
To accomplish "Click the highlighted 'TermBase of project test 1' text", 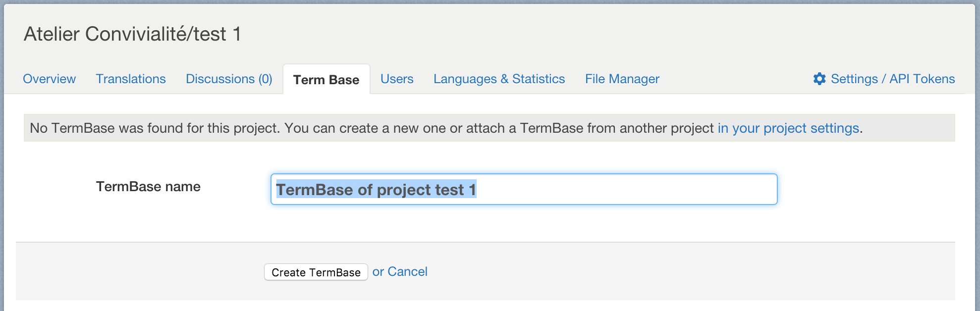I will tap(376, 190).
